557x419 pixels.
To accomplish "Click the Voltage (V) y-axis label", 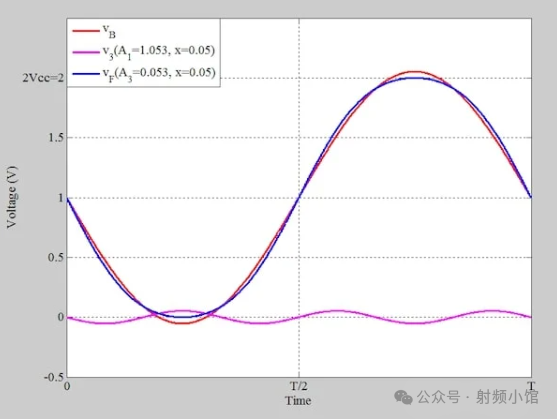I will 11,197.
